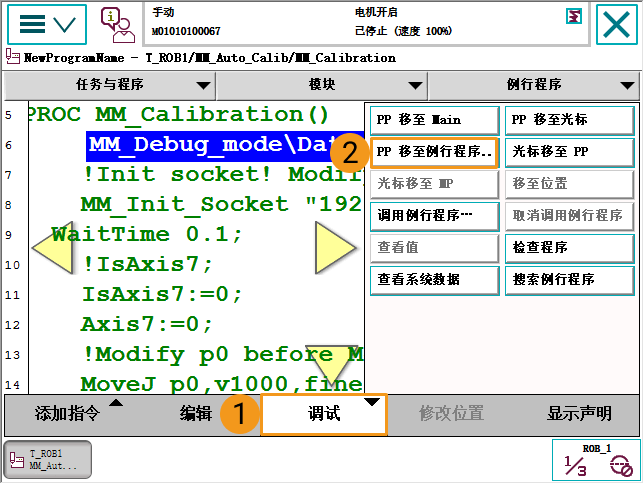644x484 pixels.
Task: Expand the 例行程序 dropdown
Action: (x=534, y=85)
